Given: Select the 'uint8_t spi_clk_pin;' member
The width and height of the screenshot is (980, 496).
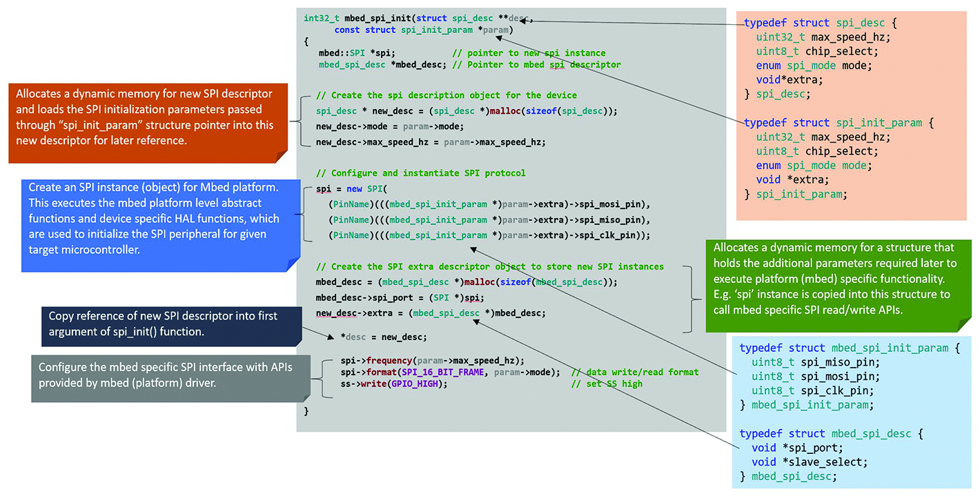Looking at the screenshot, I should [813, 391].
